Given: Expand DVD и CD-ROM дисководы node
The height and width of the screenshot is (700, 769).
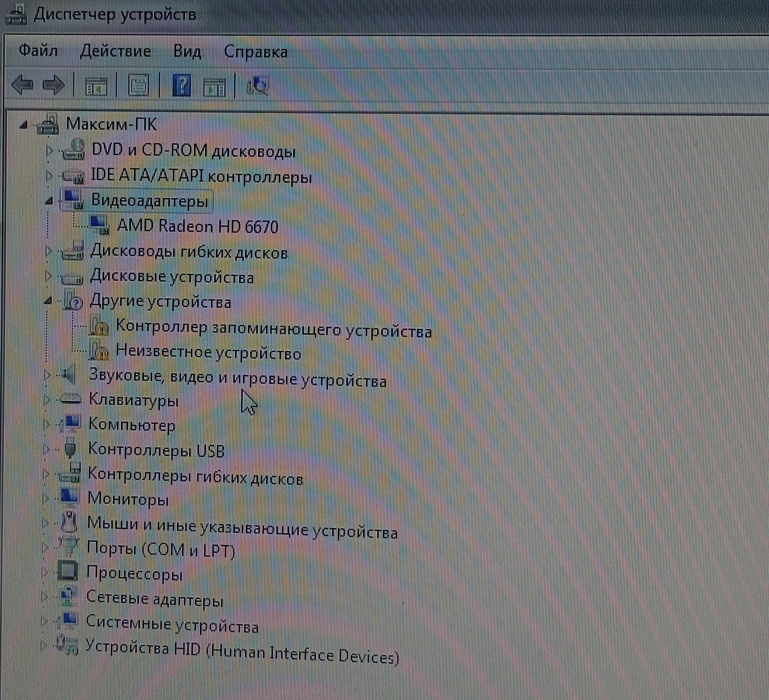Looking at the screenshot, I should (49, 151).
